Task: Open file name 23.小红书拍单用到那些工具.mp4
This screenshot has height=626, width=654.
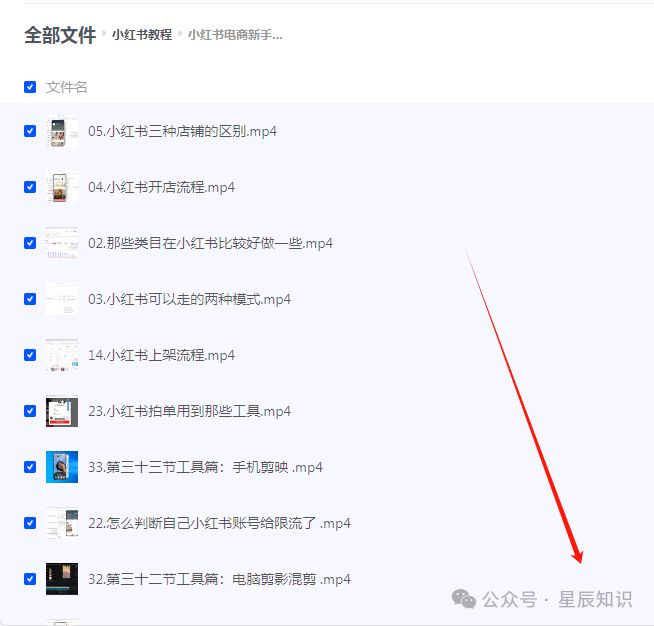Action: coord(189,411)
